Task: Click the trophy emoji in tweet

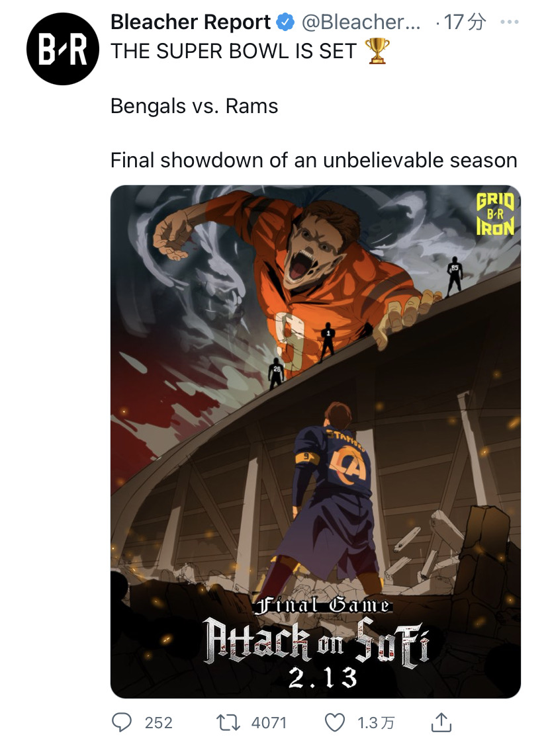Action: pos(377,51)
